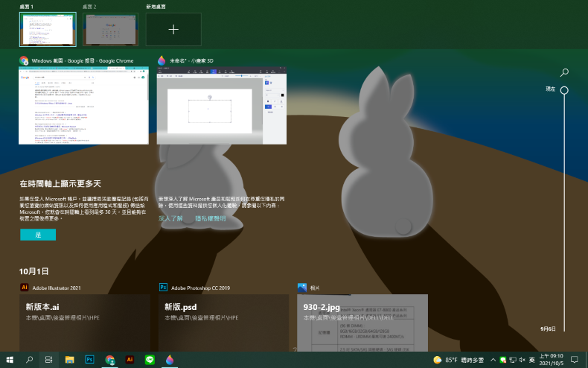Screen dimensions: 588x368
Task: Toggle Task View button in taskbar
Action: 48,360
